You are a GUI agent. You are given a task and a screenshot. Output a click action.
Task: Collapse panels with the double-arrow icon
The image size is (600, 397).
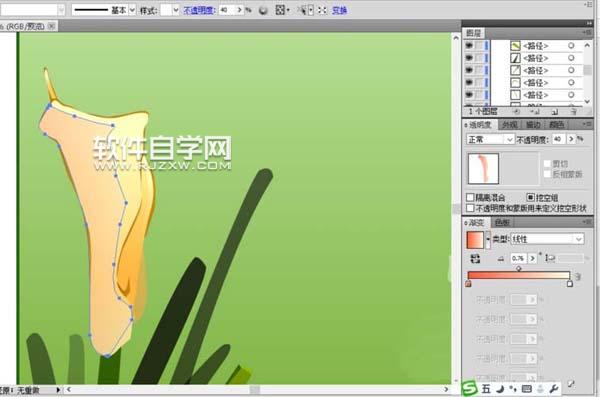[589, 23]
